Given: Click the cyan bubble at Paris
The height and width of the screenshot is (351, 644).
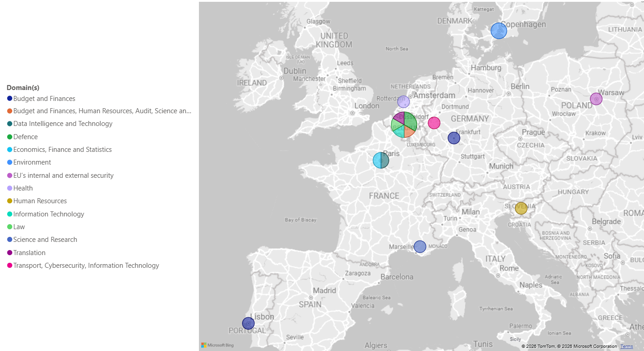Looking at the screenshot, I should [x=381, y=160].
